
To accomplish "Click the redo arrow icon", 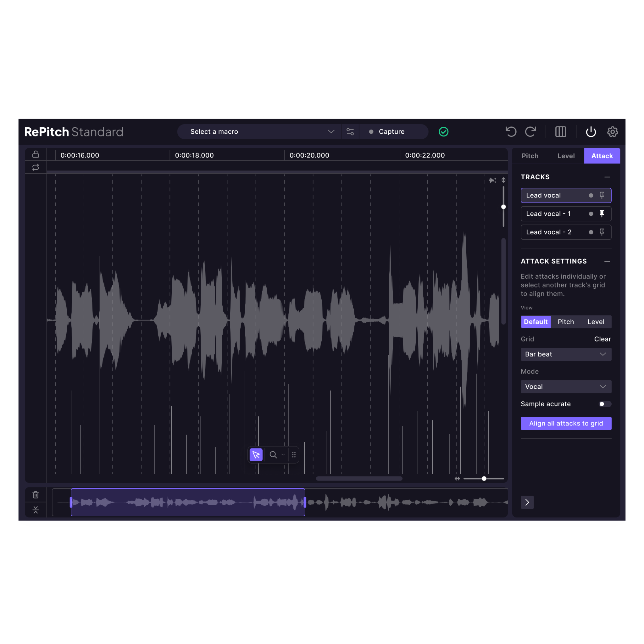I will point(530,132).
